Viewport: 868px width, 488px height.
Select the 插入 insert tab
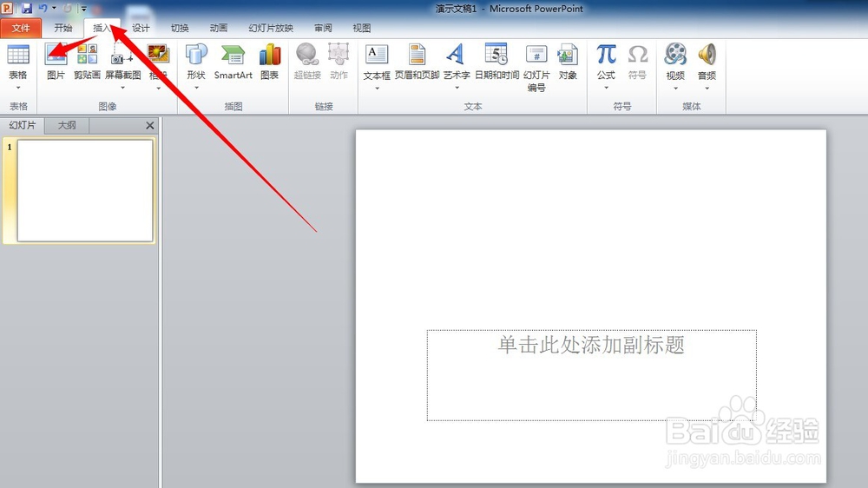102,28
